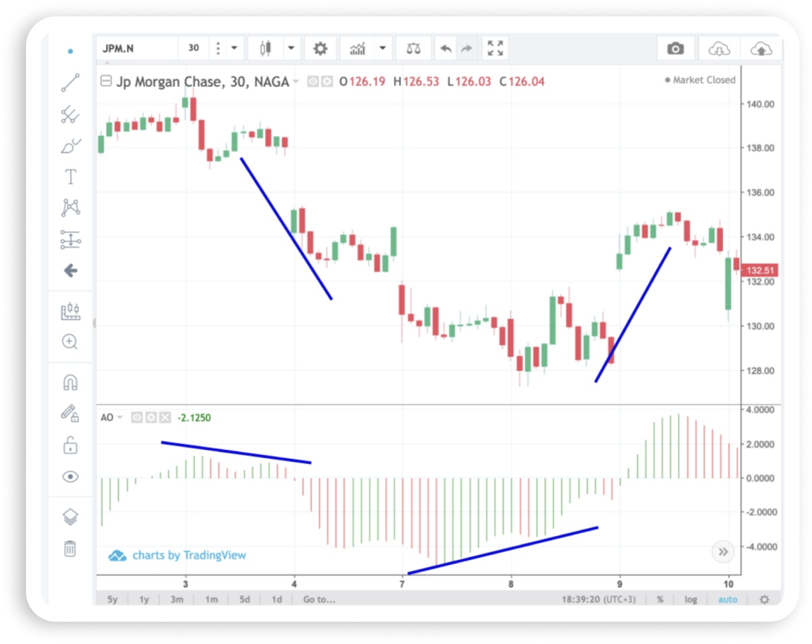This screenshot has width=812, height=644.
Task: Click the candlestick chart style icon
Action: pos(265,48)
